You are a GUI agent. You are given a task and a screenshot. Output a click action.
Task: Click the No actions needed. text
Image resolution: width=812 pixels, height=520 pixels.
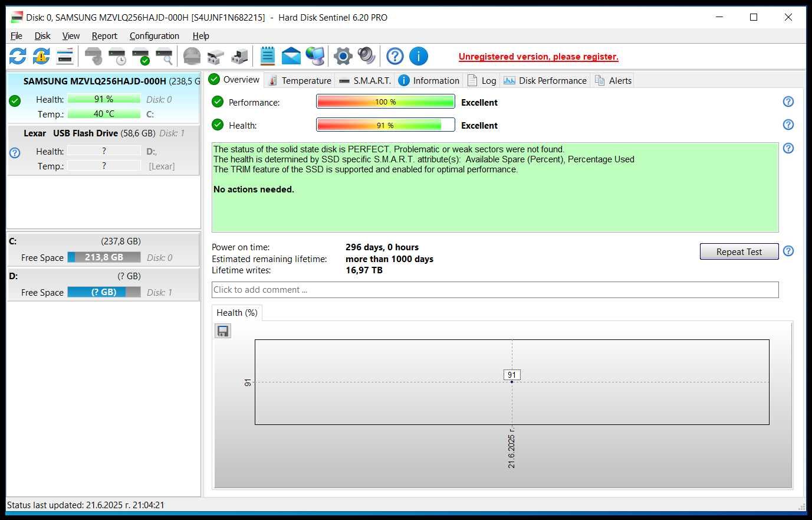pos(254,189)
